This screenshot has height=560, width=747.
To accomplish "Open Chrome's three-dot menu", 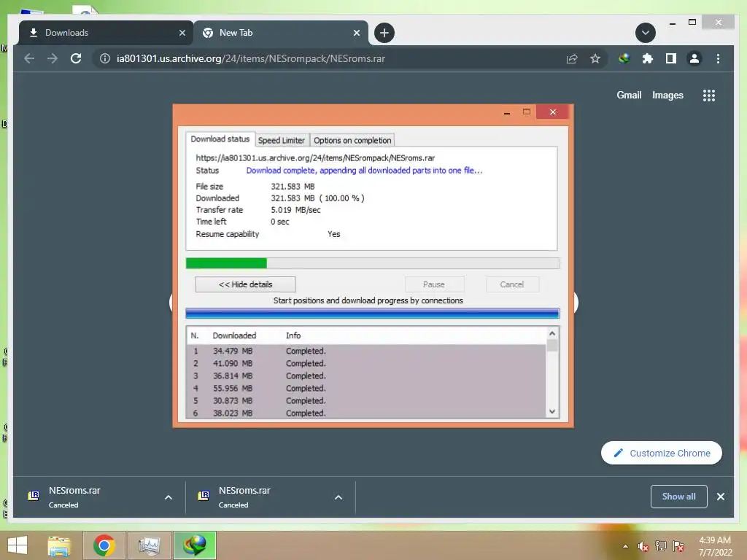I will coord(718,58).
